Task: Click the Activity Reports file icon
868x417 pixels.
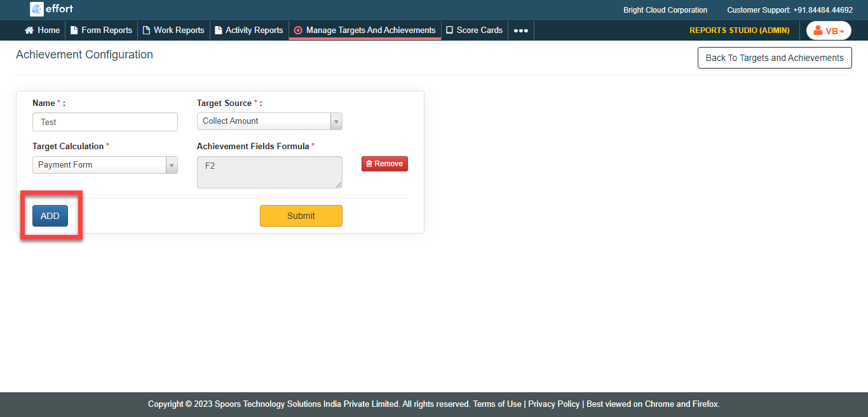Action: (219, 30)
